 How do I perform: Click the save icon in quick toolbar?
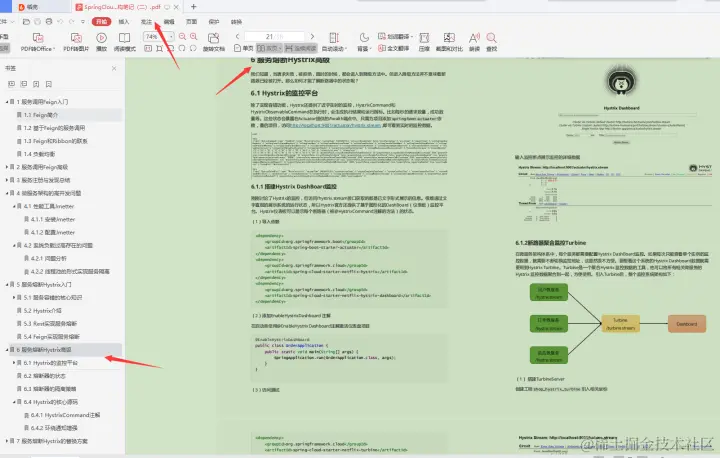37,22
